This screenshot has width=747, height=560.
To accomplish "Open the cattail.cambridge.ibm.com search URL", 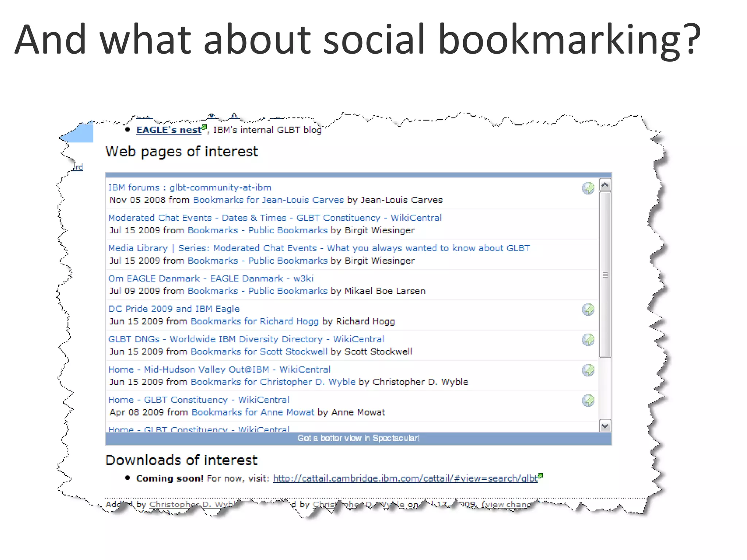I will [405, 478].
